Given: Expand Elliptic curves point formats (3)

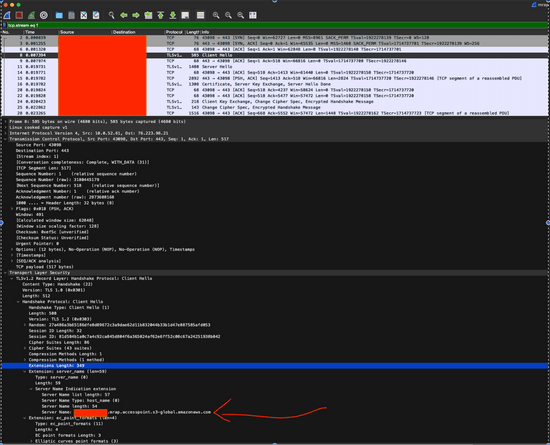Looking at the screenshot, I should tap(31, 441).
